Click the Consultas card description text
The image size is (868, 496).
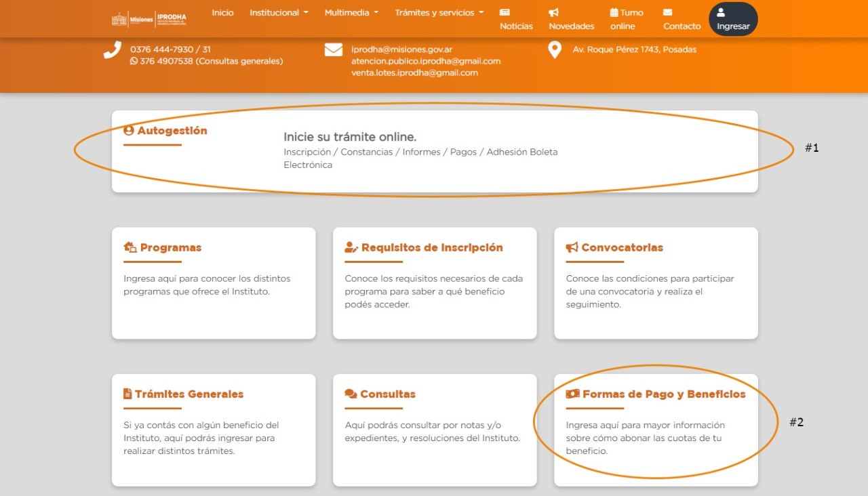pyautogui.click(x=432, y=432)
